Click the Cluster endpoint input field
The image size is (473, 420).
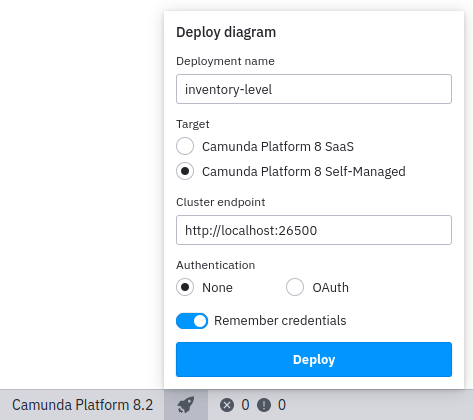coord(314,230)
